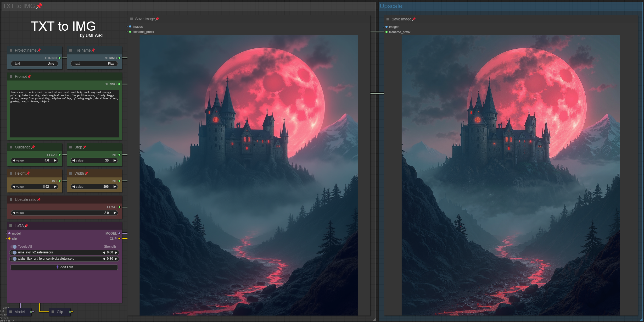
Task: Toggle the xlabs_flux_art_lora_comfyui LoRA switch
Action: pyautogui.click(x=14, y=259)
